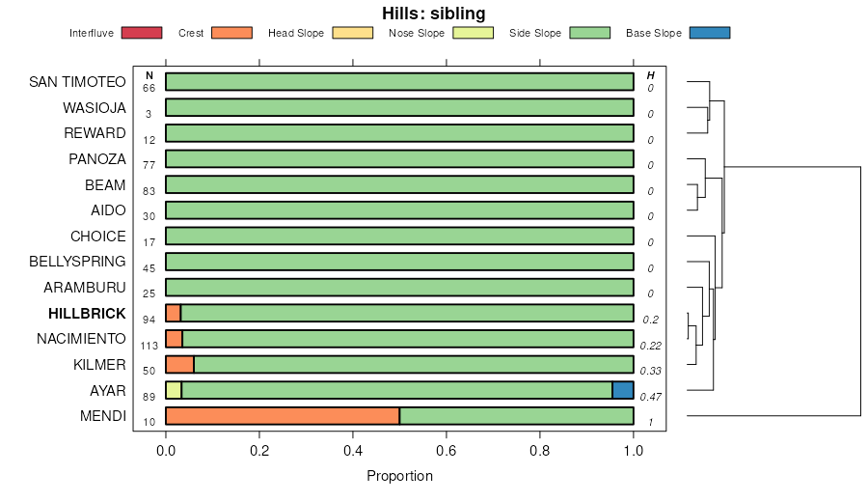Click the Base Slope blue legend swatch
The image size is (868, 502).
(x=709, y=33)
